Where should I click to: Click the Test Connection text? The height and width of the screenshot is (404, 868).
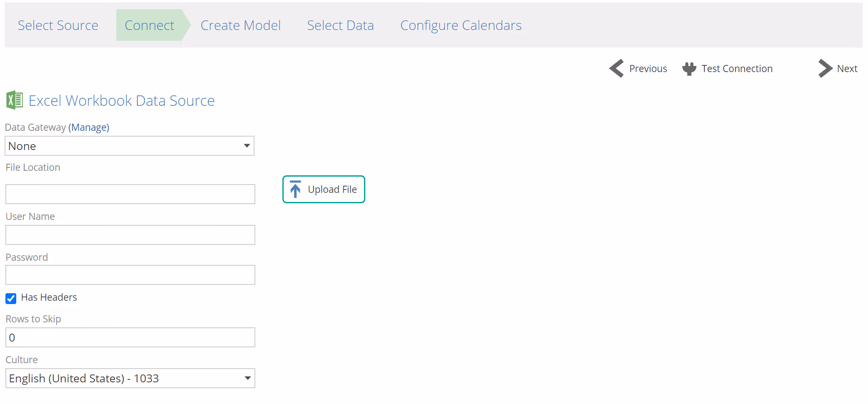click(737, 69)
